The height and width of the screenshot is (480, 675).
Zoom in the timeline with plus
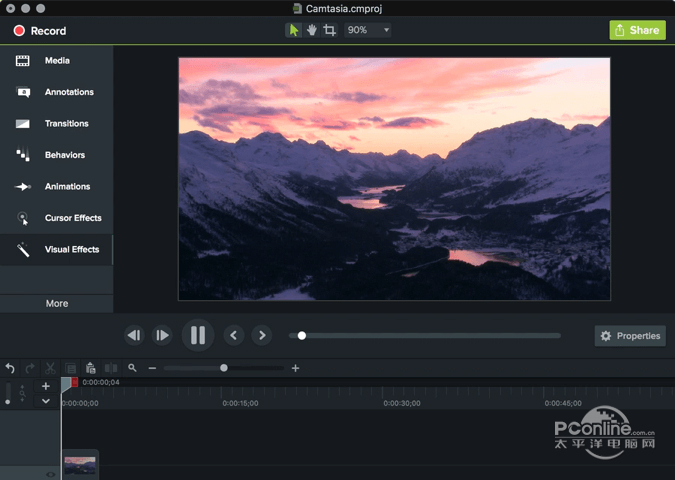(295, 368)
